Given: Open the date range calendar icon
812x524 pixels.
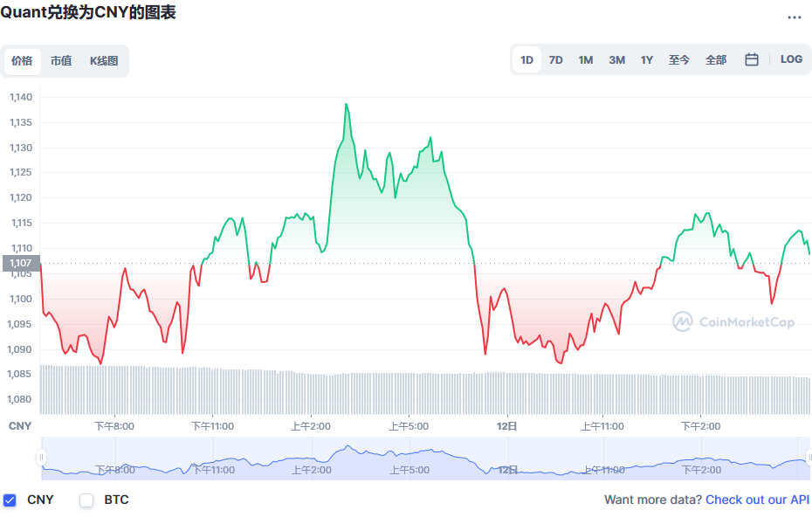Looking at the screenshot, I should point(751,59).
